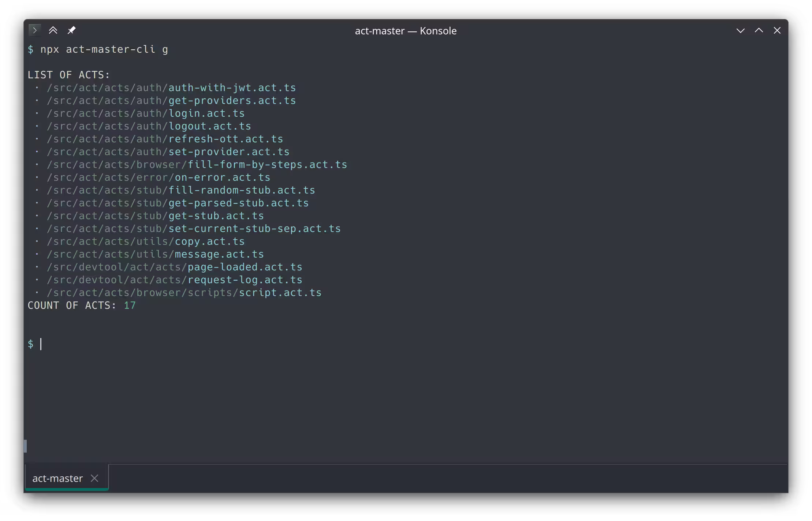Click the maximize chevron icon
This screenshot has height=521, width=812.
point(759,30)
